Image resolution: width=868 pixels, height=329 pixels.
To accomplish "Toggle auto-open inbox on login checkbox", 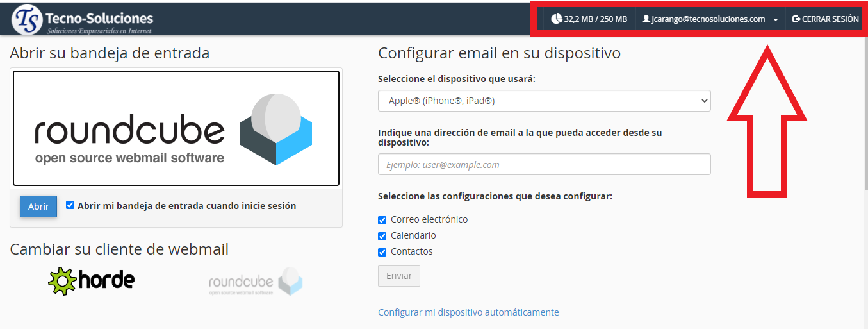I will pos(70,205).
